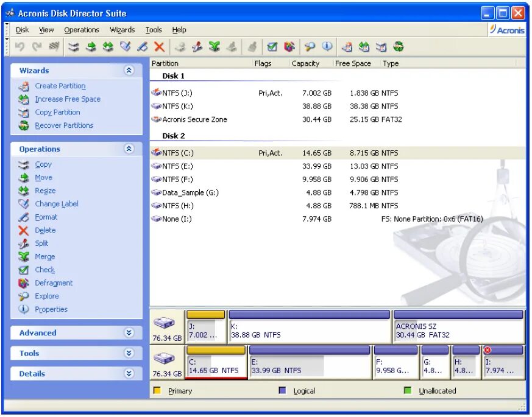This screenshot has width=532, height=417.
Task: Click the Check toolbar icon
Action: coord(272,47)
